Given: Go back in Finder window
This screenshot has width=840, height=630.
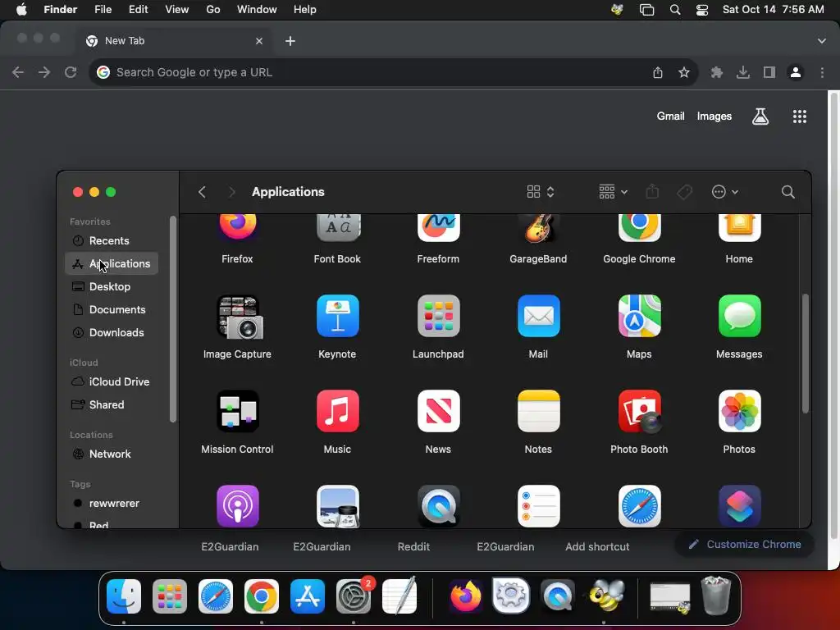Looking at the screenshot, I should (x=202, y=192).
